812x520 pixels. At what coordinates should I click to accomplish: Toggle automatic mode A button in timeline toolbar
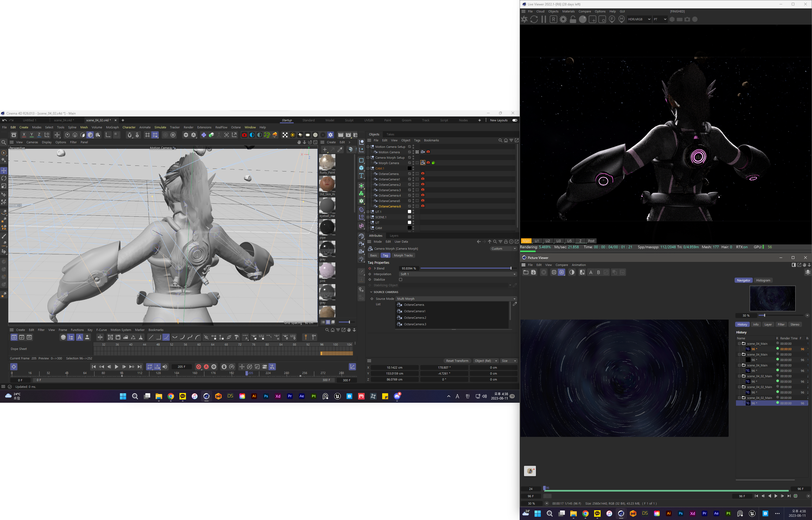(79, 337)
